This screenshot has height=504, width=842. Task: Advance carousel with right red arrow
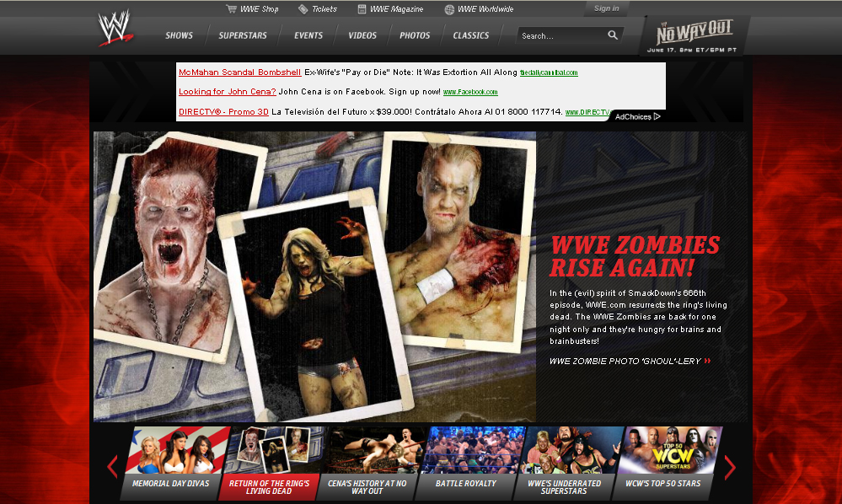(730, 467)
